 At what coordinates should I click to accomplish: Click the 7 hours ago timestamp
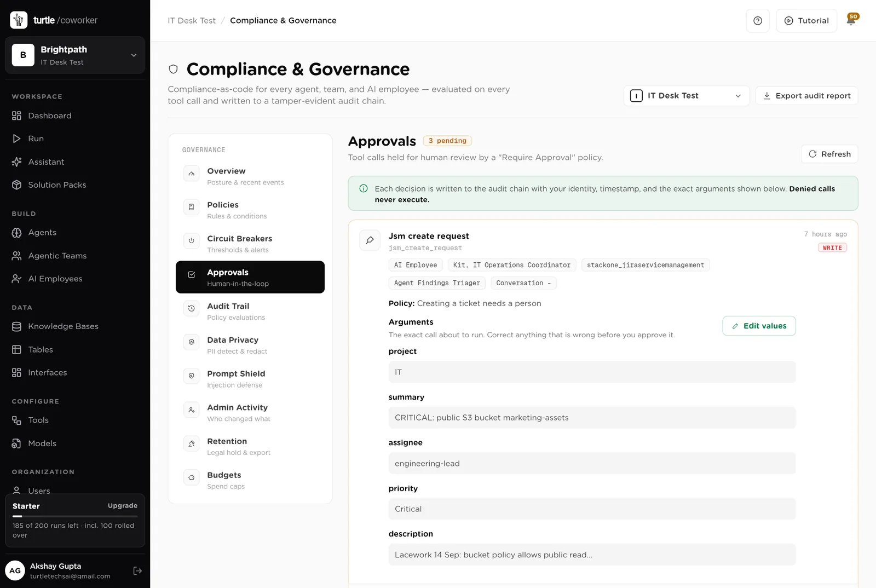825,234
